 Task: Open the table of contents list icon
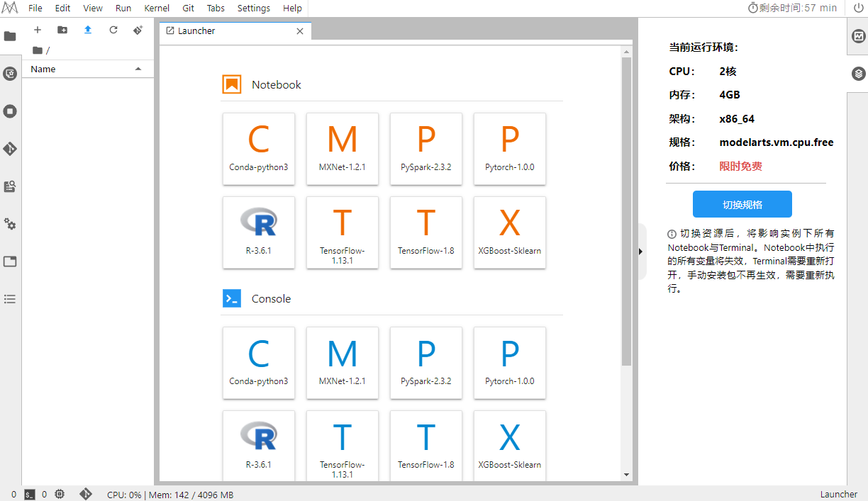[x=10, y=299]
